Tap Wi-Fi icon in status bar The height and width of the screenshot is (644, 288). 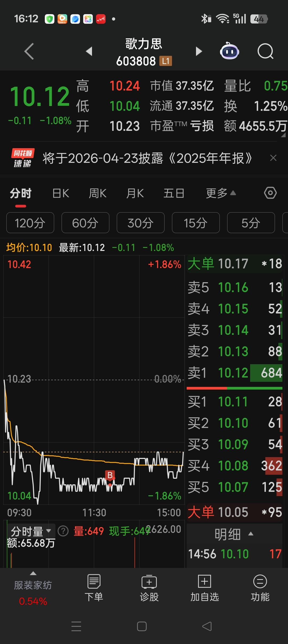tap(222, 19)
